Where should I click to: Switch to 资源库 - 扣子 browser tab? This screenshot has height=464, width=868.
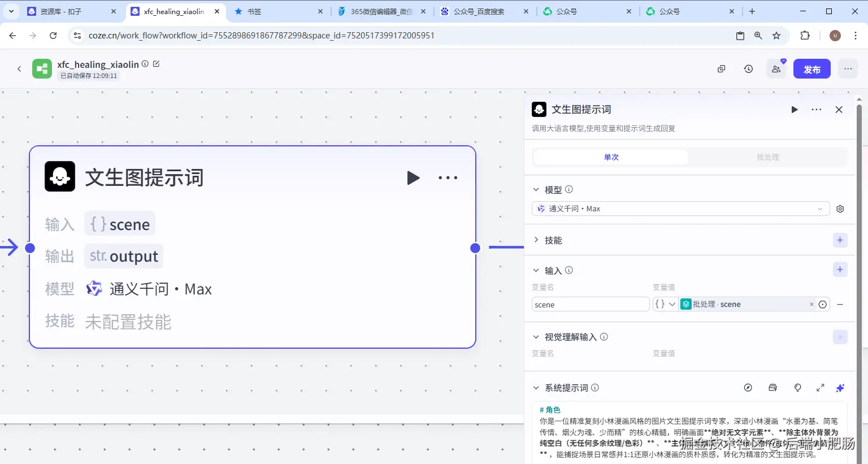click(71, 11)
